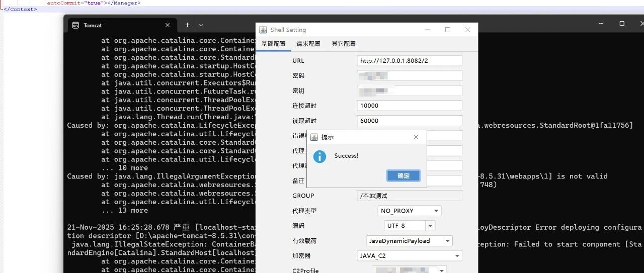
Task: Click the 密码 password field
Action: pyautogui.click(x=410, y=76)
